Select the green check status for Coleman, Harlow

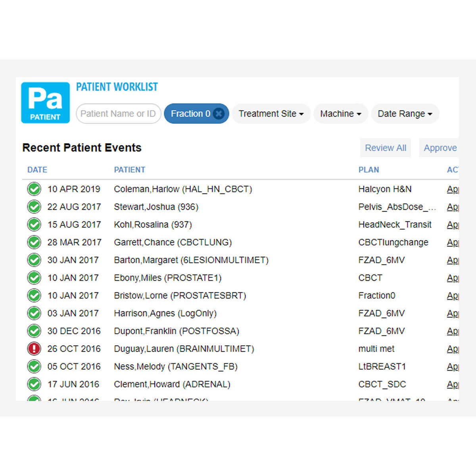(x=34, y=189)
